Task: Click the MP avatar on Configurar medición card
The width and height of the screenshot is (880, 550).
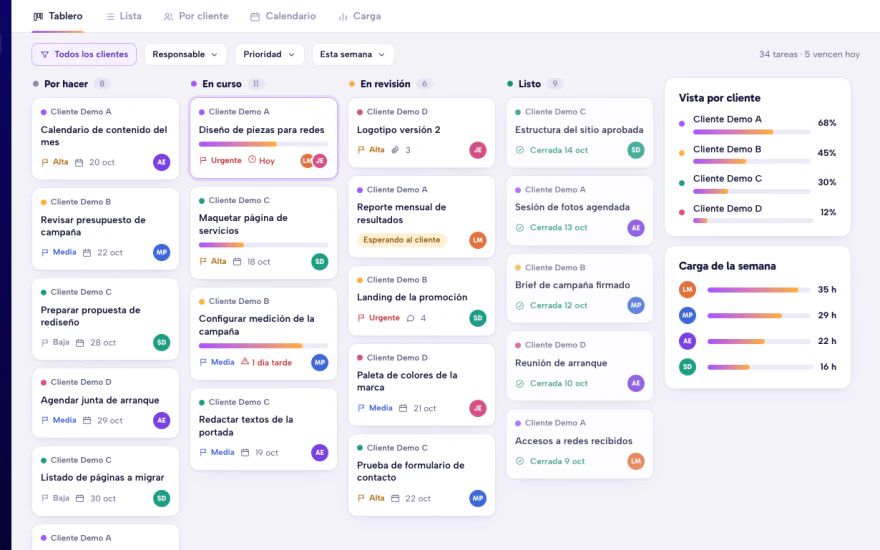Action: coord(320,363)
